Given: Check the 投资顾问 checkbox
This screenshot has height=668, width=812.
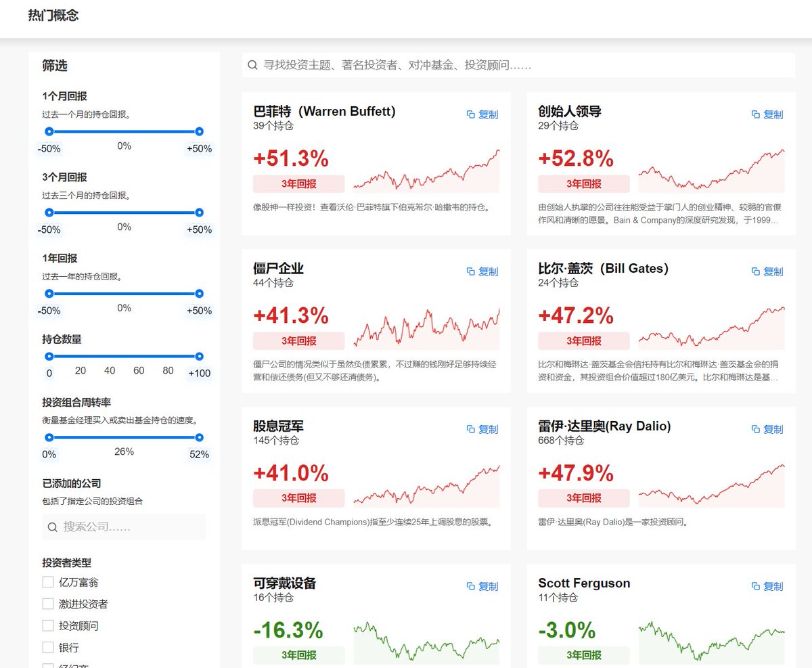Looking at the screenshot, I should click(x=47, y=626).
